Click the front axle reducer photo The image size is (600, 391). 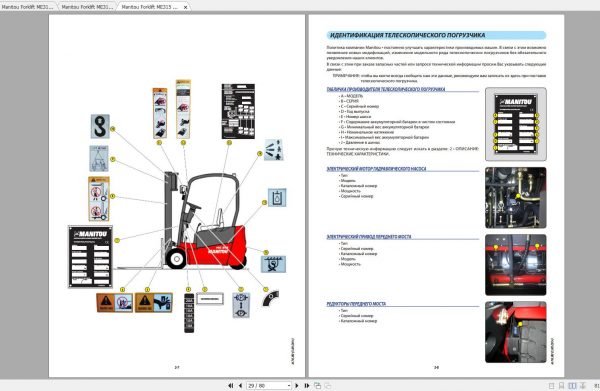click(516, 332)
